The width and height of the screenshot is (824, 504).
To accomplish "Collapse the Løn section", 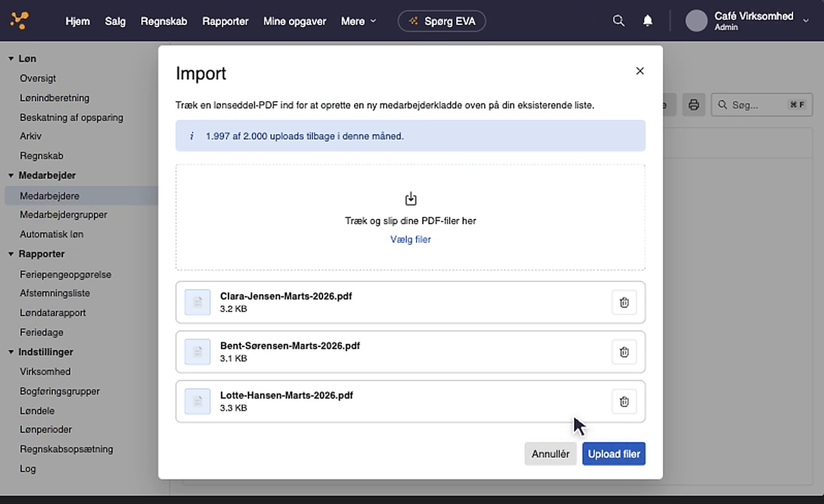I will click(11, 59).
